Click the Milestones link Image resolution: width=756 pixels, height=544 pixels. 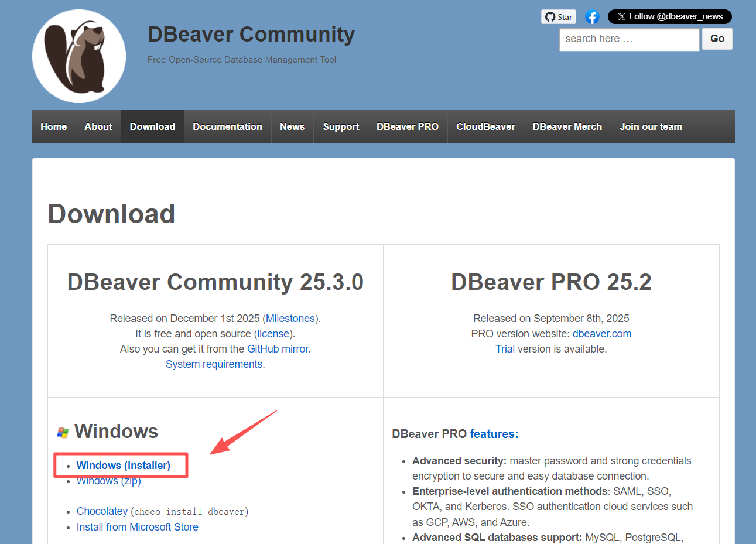pyautogui.click(x=290, y=319)
